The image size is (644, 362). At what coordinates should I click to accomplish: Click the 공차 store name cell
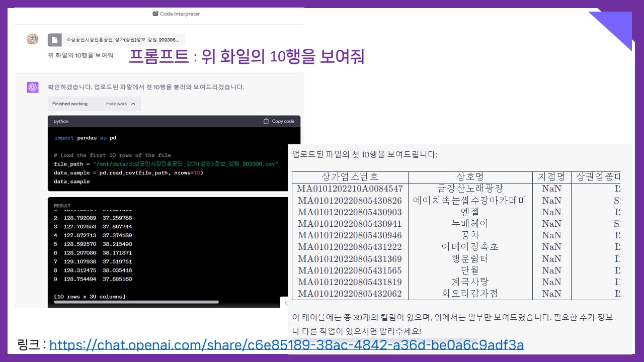click(x=470, y=235)
